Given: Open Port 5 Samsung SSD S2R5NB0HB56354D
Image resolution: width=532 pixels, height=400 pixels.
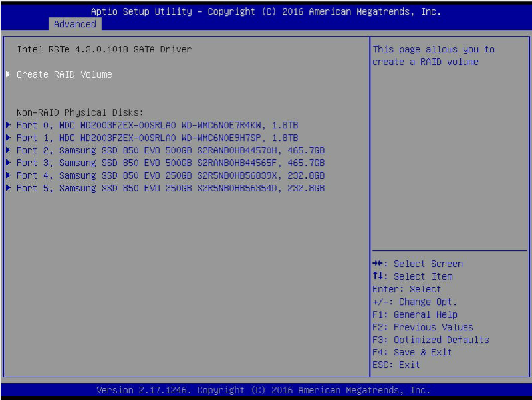Looking at the screenshot, I should [171, 188].
